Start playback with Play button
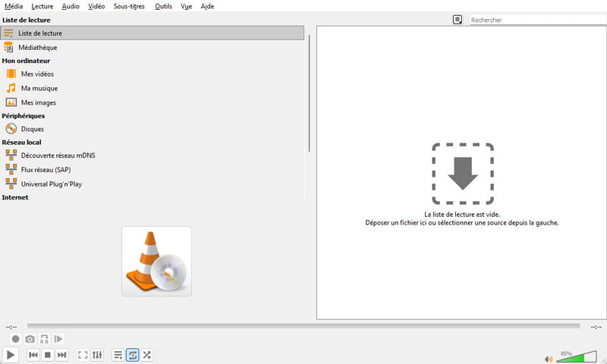607x364 pixels. (11, 355)
